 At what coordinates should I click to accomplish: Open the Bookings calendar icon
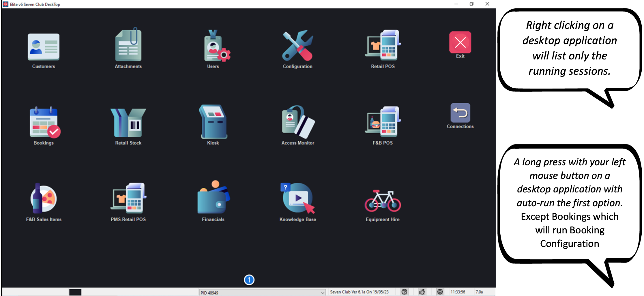pos(45,122)
